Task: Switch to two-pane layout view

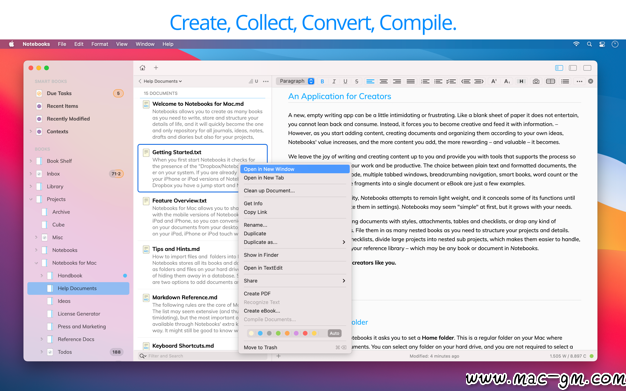Action: pos(573,68)
